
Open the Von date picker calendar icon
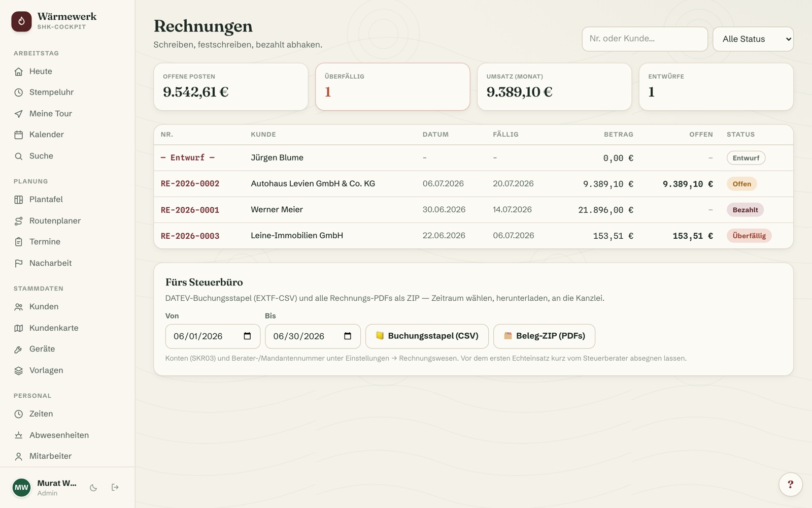pos(247,336)
